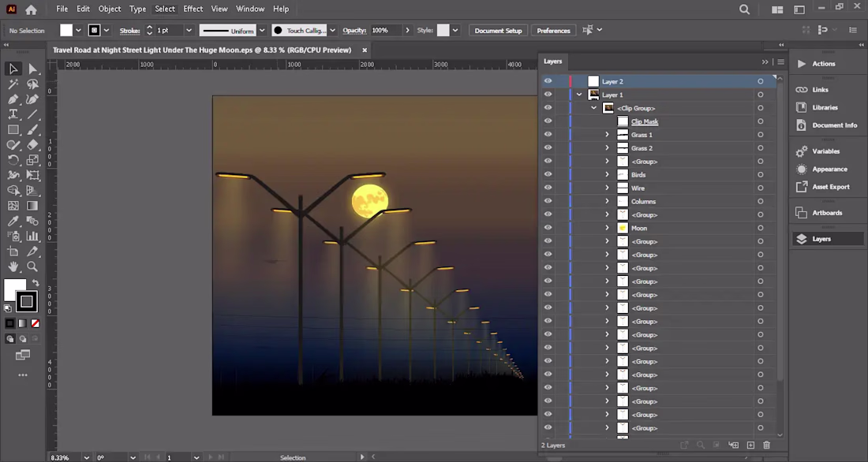The image size is (868, 462).
Task: Open Touch Callig brush dropdown
Action: point(332,31)
